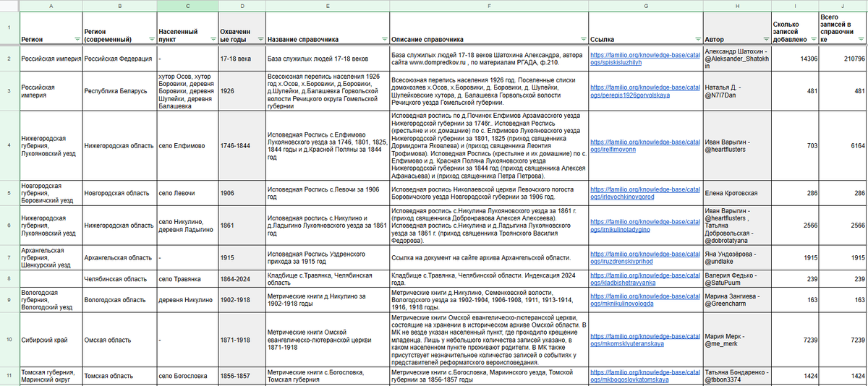868x386 pixels.
Task: Open the mkbogoslovkatomskaya catalog link
Action: coord(645,377)
